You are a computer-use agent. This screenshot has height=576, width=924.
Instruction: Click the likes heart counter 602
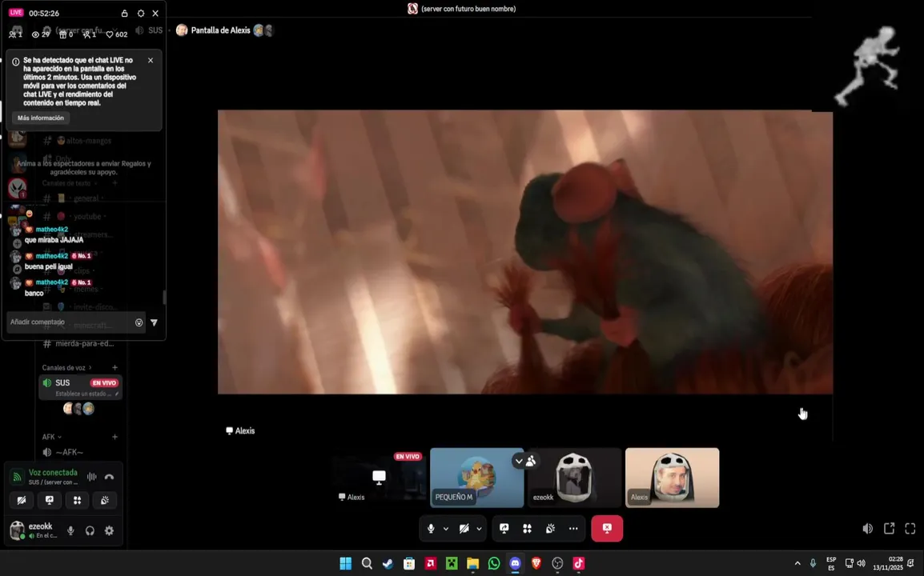[x=117, y=34]
